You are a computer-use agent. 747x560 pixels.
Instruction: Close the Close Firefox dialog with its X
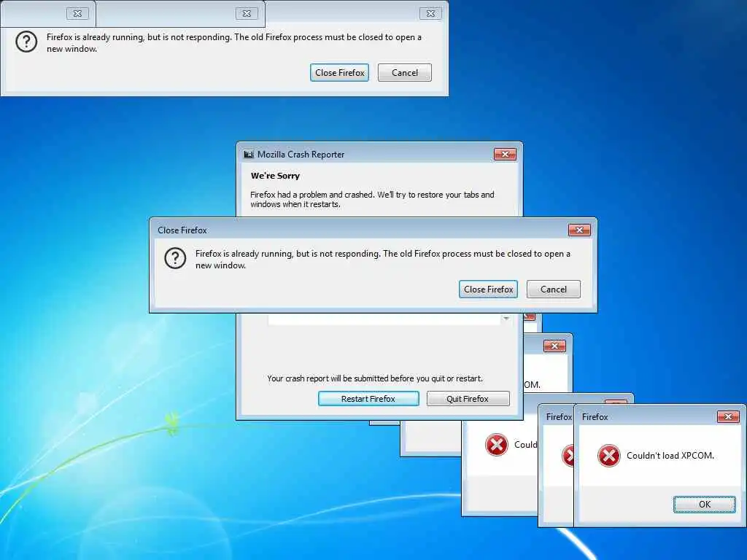579,230
